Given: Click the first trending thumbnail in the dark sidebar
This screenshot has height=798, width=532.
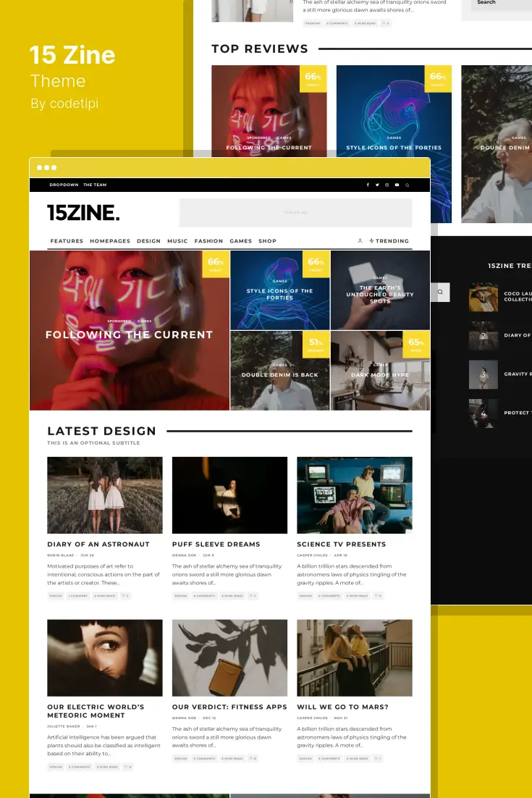Looking at the screenshot, I should point(484,297).
